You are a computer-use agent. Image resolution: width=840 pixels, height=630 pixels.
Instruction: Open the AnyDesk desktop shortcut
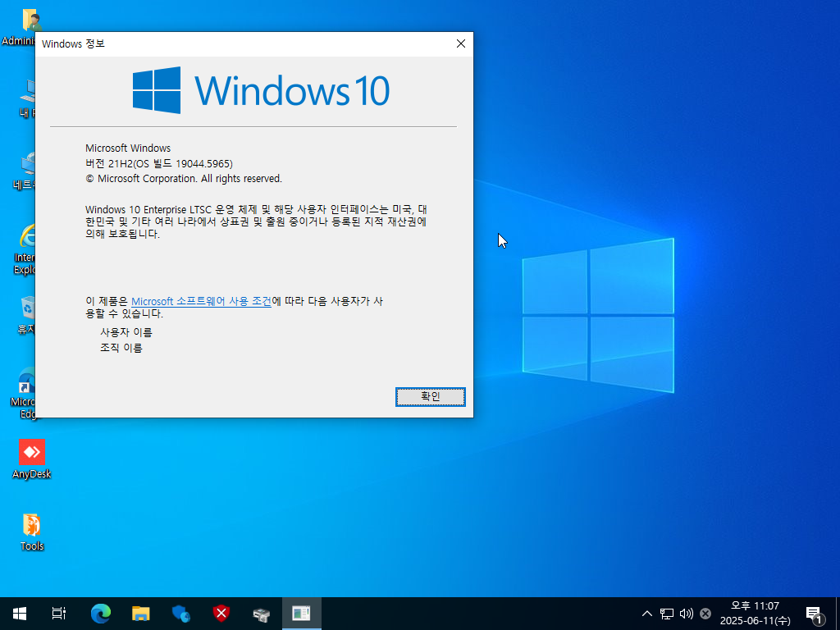(x=32, y=459)
